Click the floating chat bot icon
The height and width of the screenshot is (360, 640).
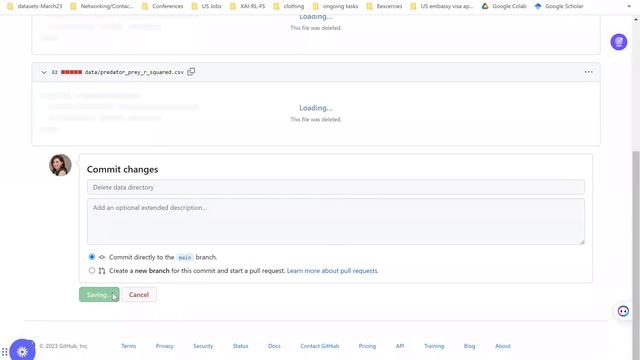pos(623,311)
